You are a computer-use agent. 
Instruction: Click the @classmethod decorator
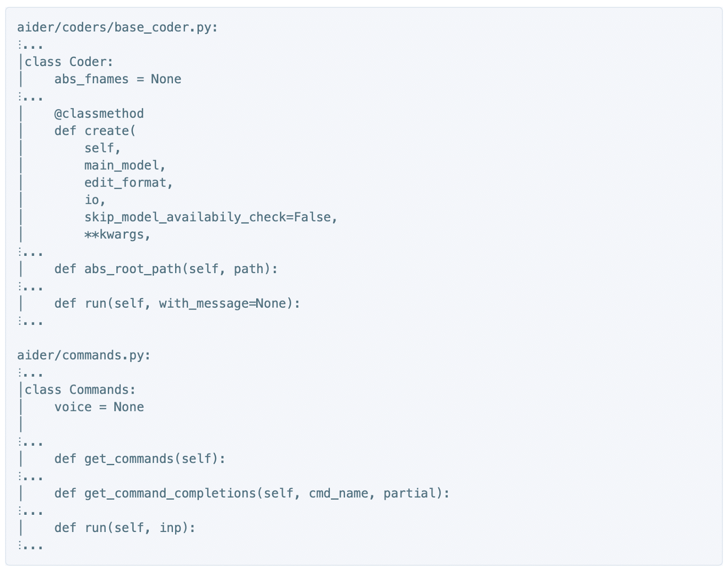point(99,114)
